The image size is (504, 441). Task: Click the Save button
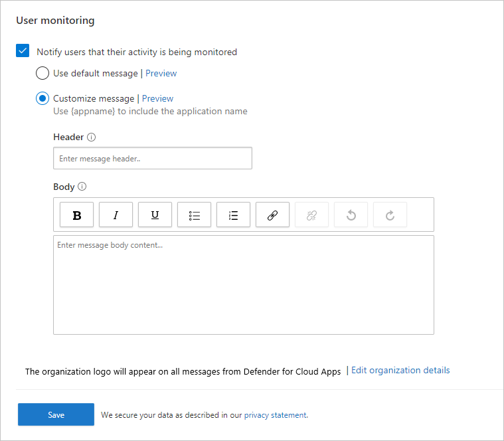pyautogui.click(x=56, y=414)
